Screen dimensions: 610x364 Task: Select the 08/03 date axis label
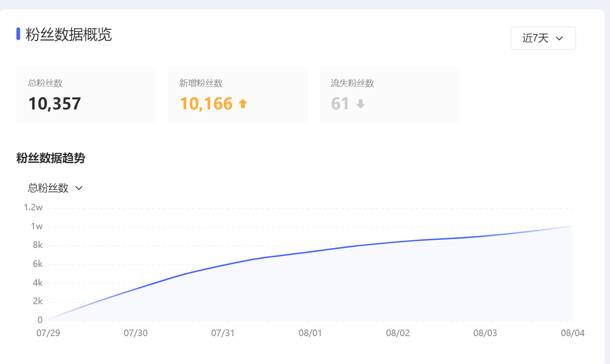click(x=485, y=333)
